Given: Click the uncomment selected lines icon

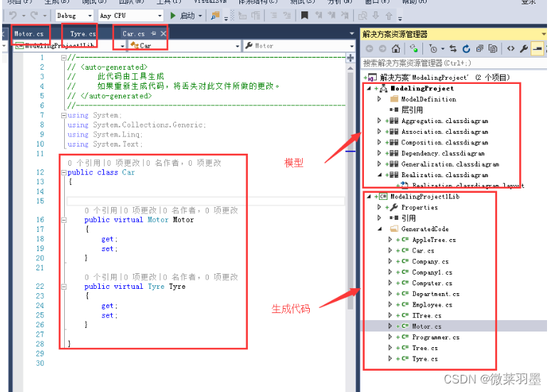Looking at the screenshot, I should click(x=287, y=16).
